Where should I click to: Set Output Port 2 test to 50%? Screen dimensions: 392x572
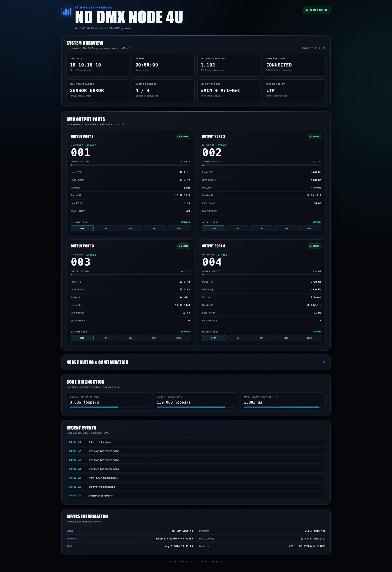tap(262, 228)
